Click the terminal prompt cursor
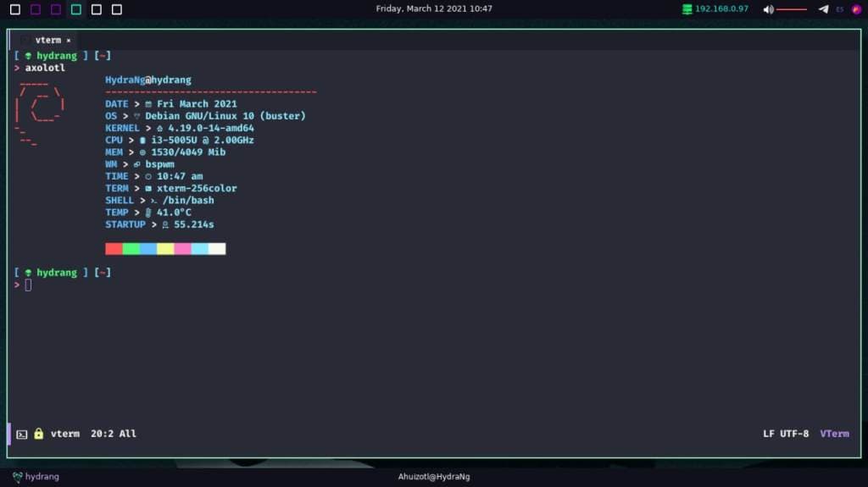Image resolution: width=868 pixels, height=487 pixels. 28,285
